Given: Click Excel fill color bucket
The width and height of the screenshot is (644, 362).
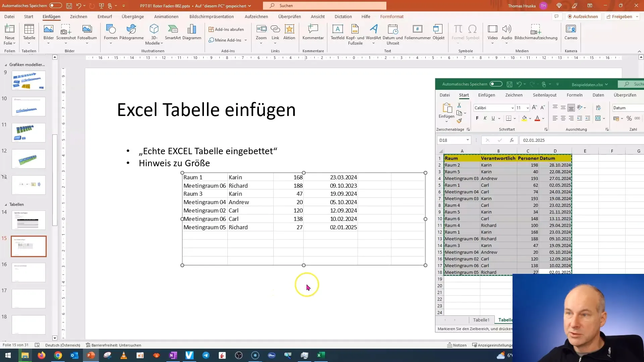Looking at the screenshot, I should point(524,118).
